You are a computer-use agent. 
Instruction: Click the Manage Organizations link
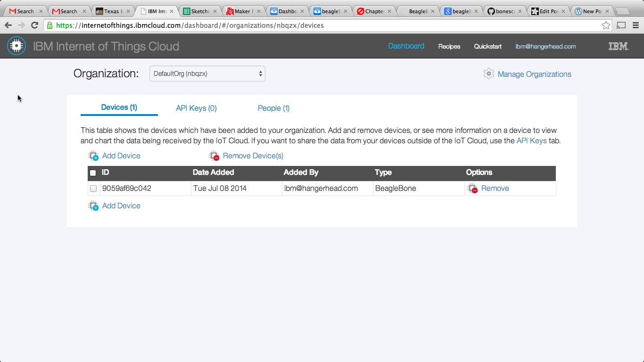534,74
